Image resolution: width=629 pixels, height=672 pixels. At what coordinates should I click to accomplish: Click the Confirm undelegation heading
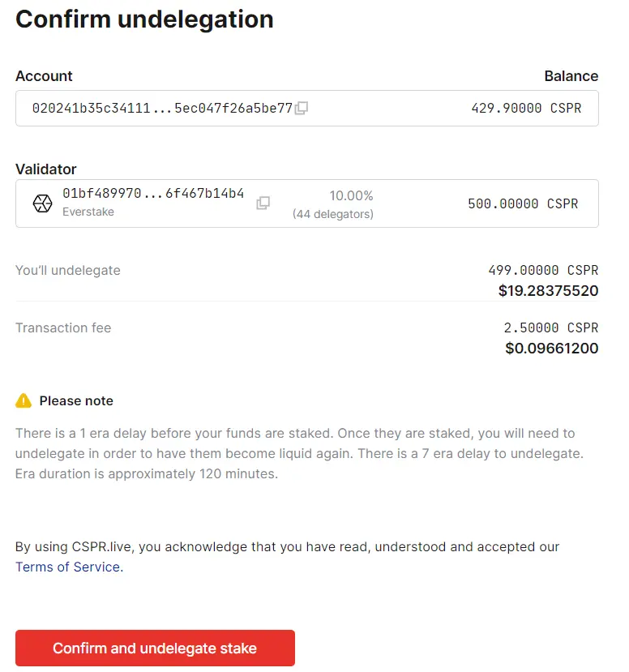tap(144, 19)
